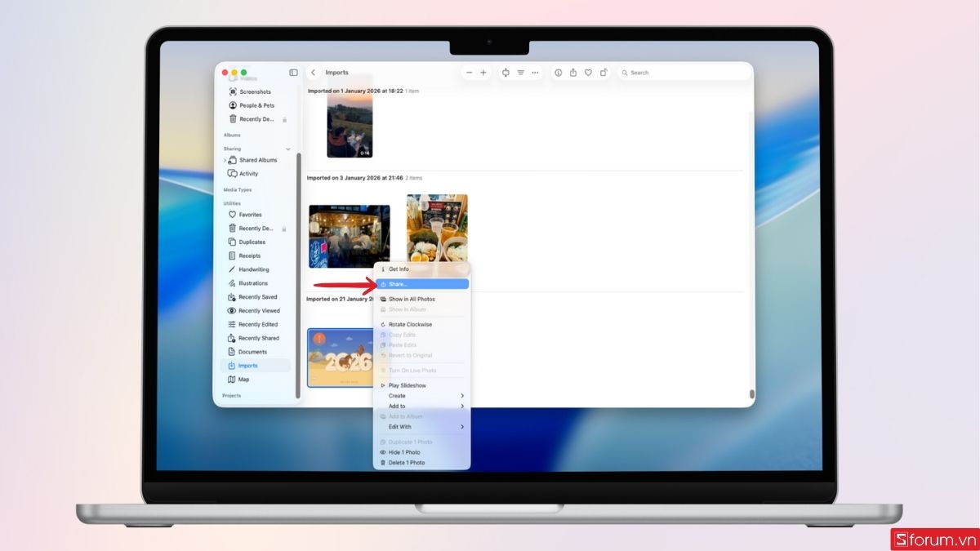Select the ramen meal photo thumbnail
980x551 pixels.
coord(437,229)
